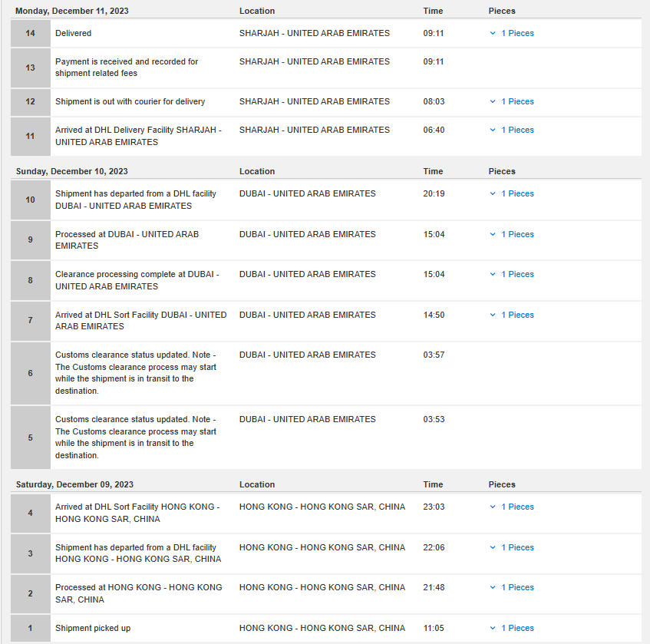Click Sunday, December 10, 2023 date header
Screen dimensions: 650x644
point(71,171)
